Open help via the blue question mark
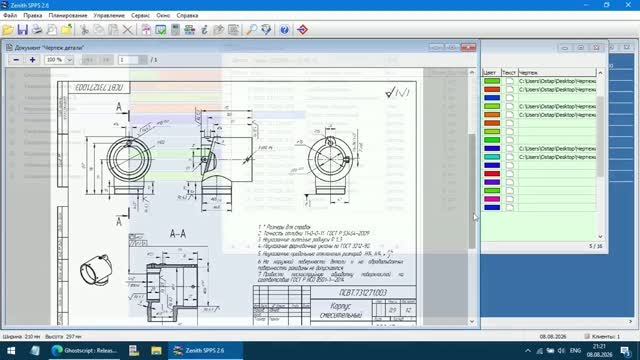This screenshot has width=640, height=360. (284, 30)
